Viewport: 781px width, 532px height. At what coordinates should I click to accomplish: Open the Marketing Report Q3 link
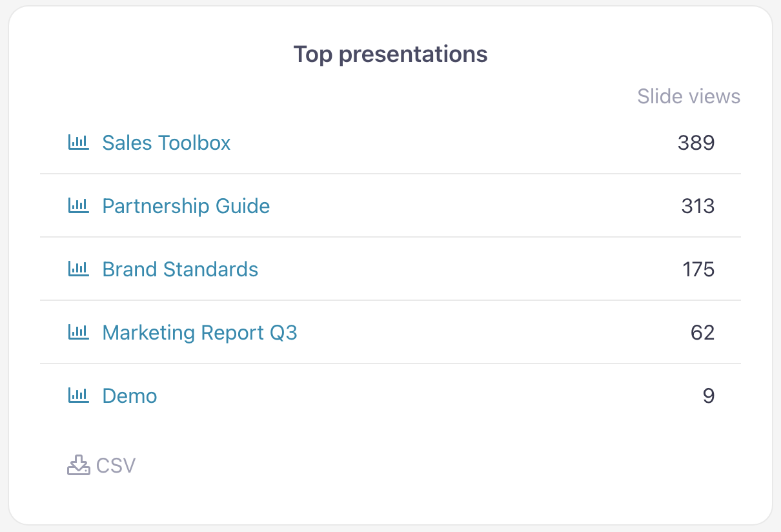199,332
